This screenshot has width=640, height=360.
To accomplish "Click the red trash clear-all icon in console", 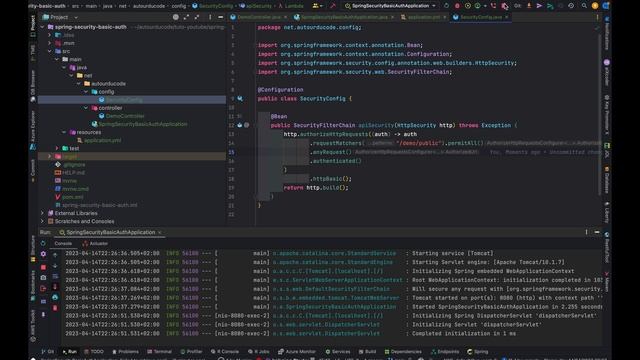I will (55, 308).
